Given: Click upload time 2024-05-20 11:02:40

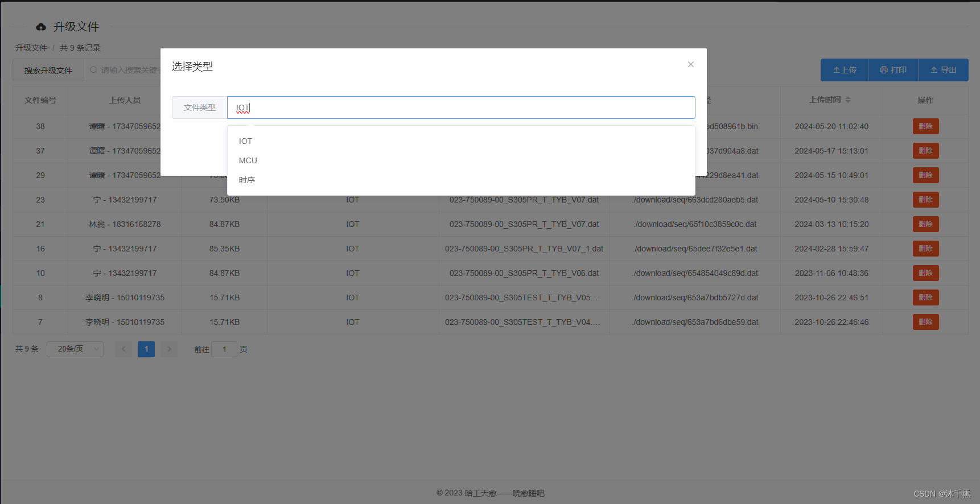Looking at the screenshot, I should (x=831, y=126).
